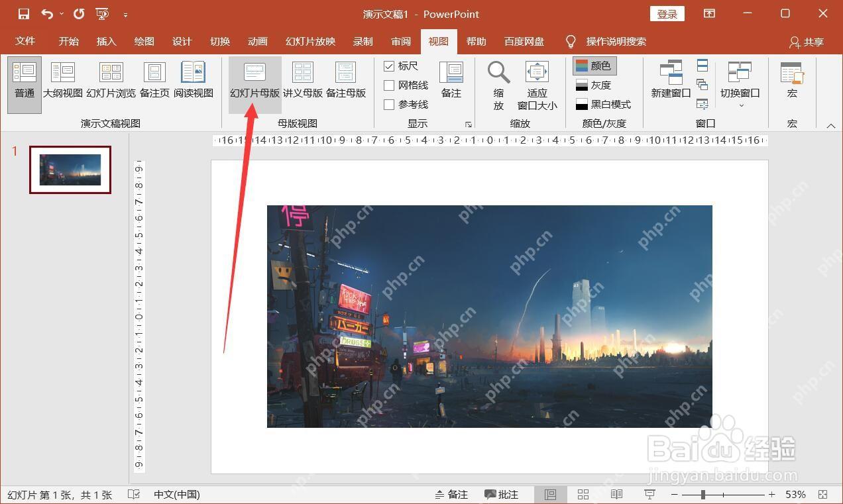Select the cyberpunk city picture on the slide
This screenshot has width=843, height=504.
pyautogui.click(x=489, y=316)
